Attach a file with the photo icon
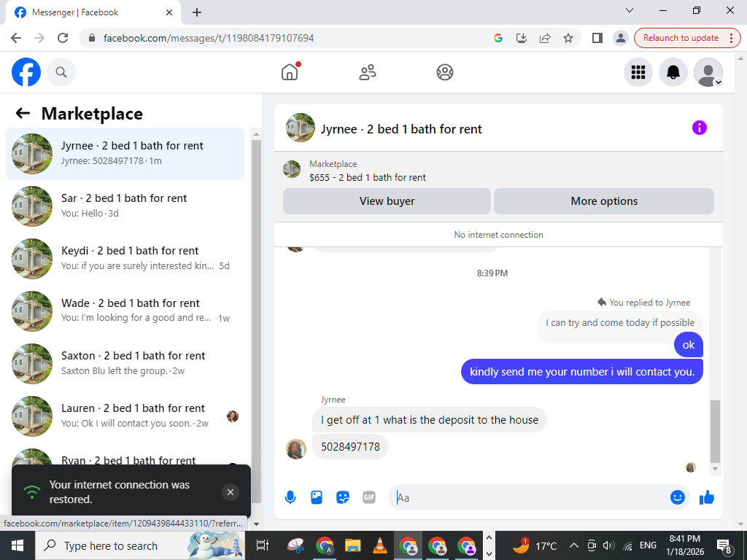The width and height of the screenshot is (747, 560). 317,497
